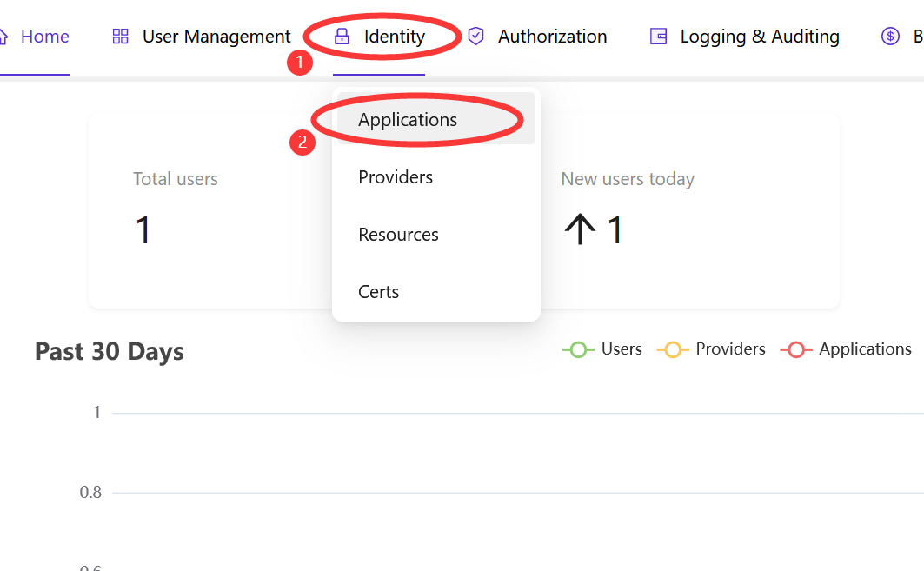Screen dimensions: 924x571
Task: Click the Logging & Auditing log icon
Action: click(658, 36)
